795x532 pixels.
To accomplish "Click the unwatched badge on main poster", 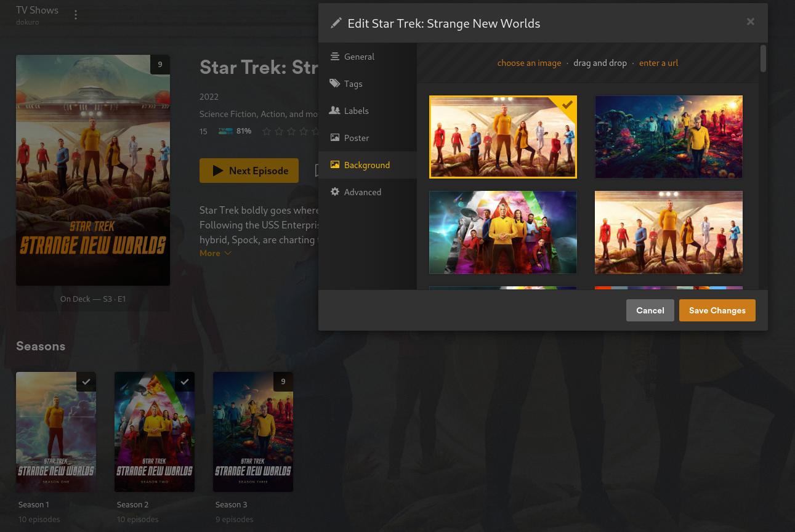I will tap(160, 65).
